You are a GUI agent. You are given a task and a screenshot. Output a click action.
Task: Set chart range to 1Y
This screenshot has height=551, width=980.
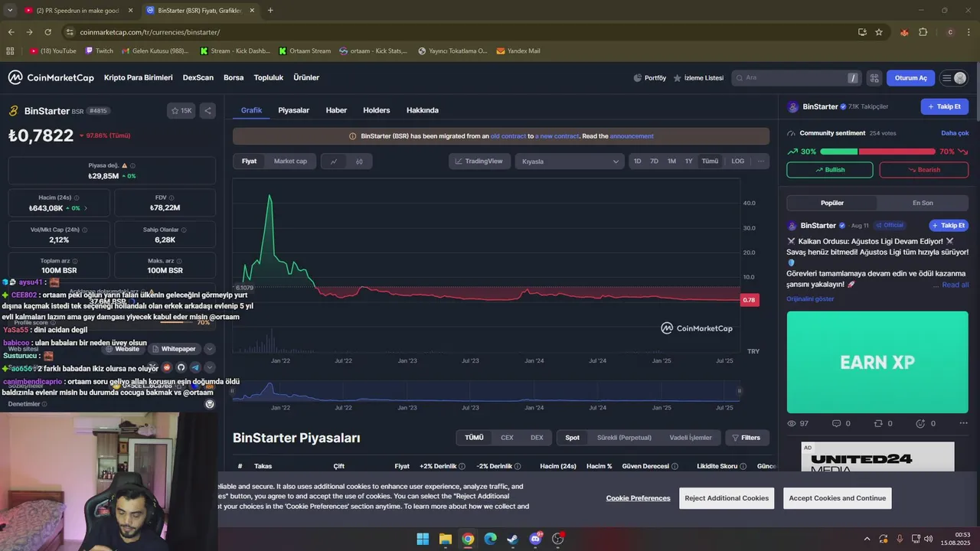coord(688,161)
